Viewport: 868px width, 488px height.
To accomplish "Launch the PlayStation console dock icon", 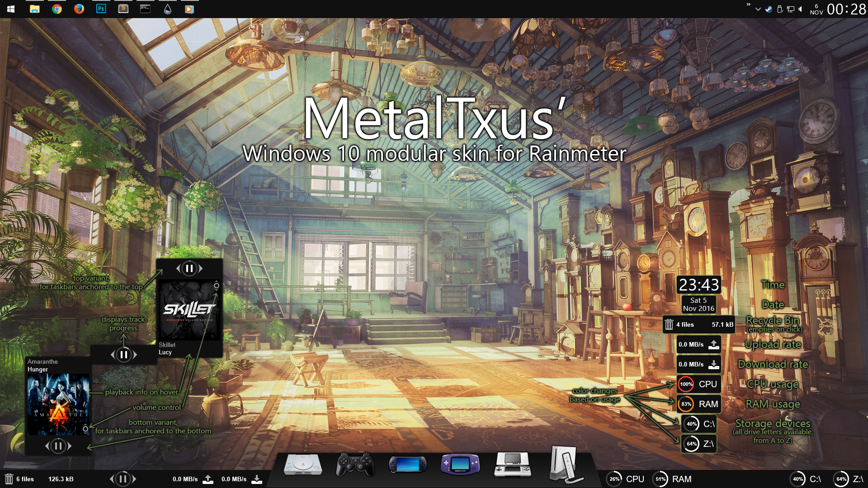I will point(303,465).
